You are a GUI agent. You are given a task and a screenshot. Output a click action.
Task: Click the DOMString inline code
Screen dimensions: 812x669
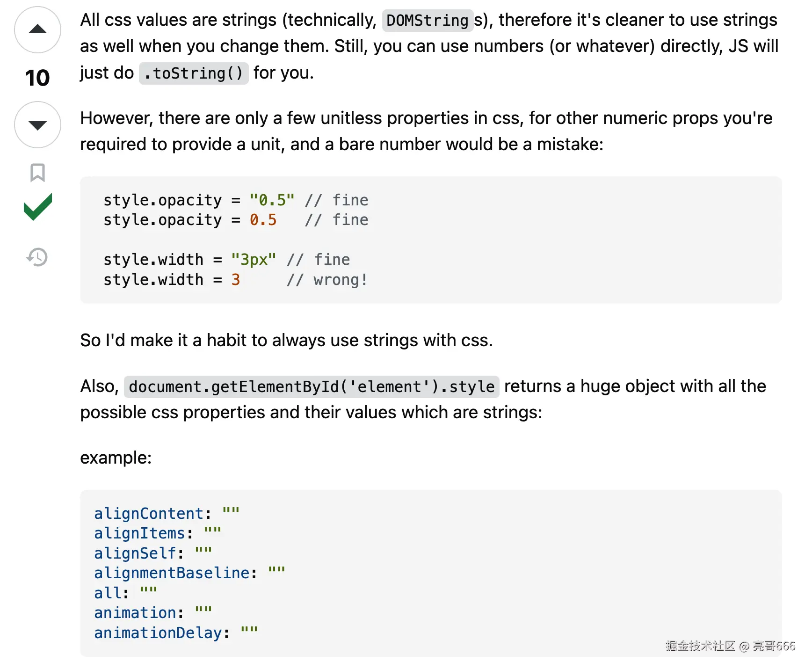[x=427, y=20]
